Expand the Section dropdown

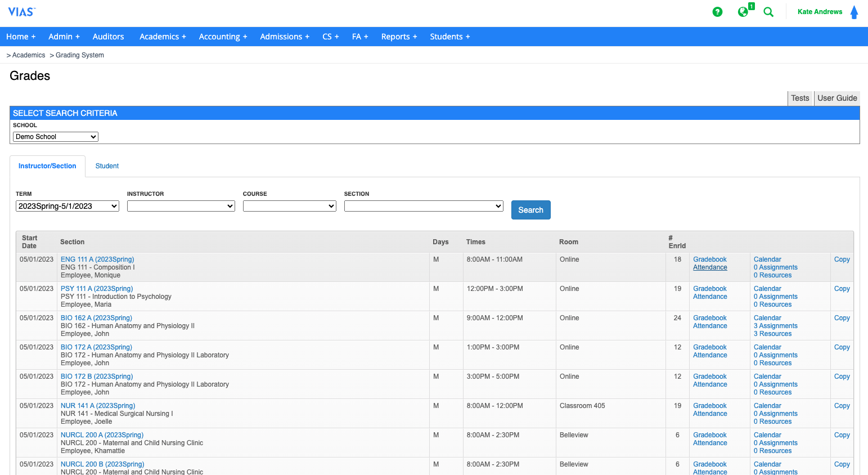pos(423,207)
